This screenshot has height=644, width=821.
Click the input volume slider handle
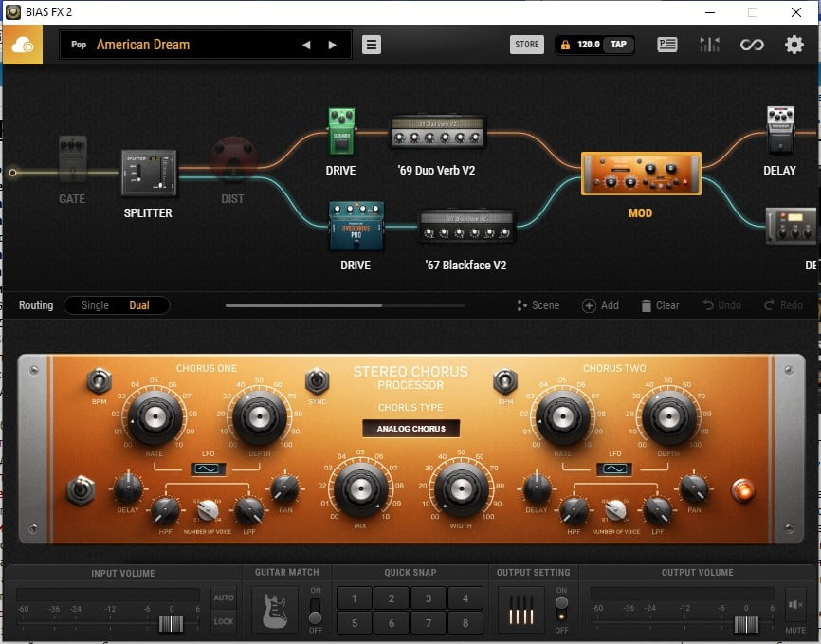coord(172,623)
